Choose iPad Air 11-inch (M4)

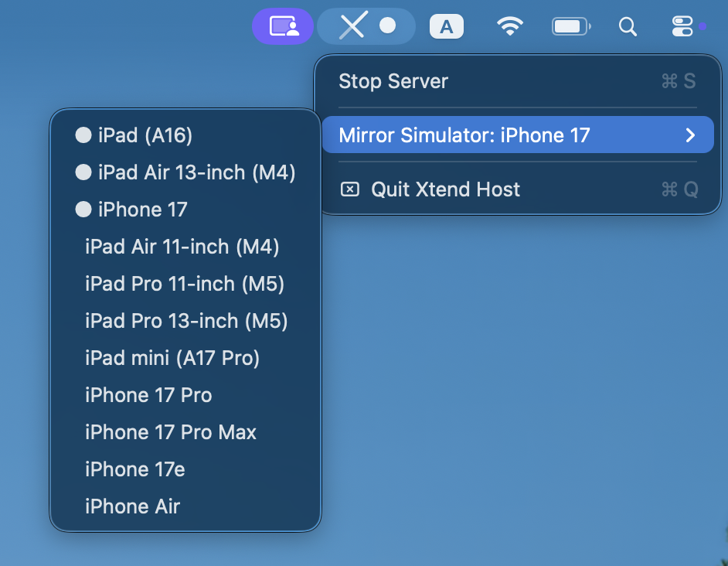(x=185, y=247)
